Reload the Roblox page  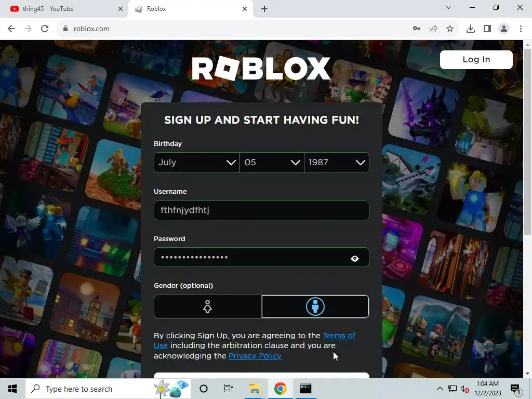click(x=45, y=29)
